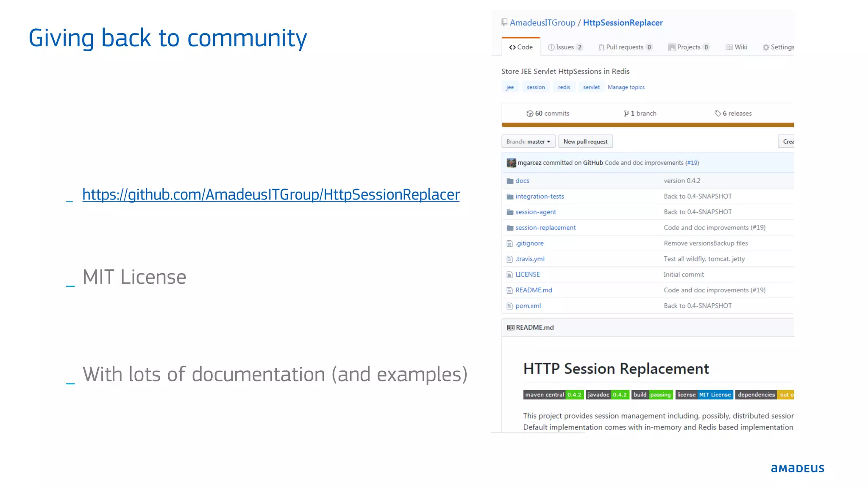Click the Manage topics link

tap(626, 87)
